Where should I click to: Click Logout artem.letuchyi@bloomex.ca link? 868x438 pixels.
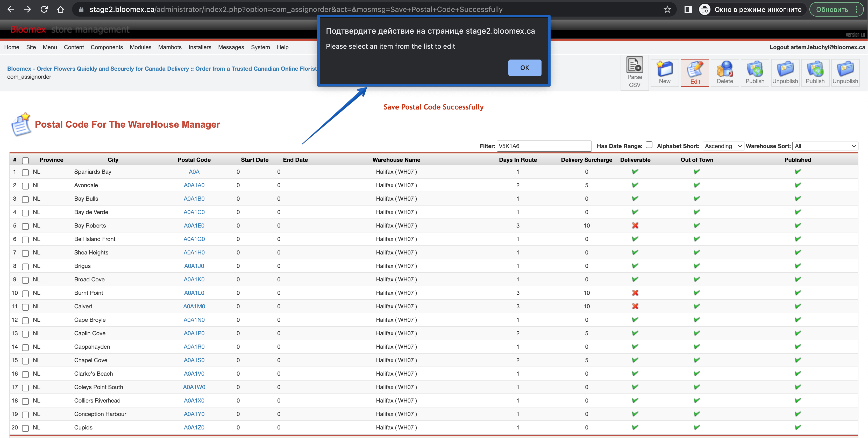[x=817, y=47]
